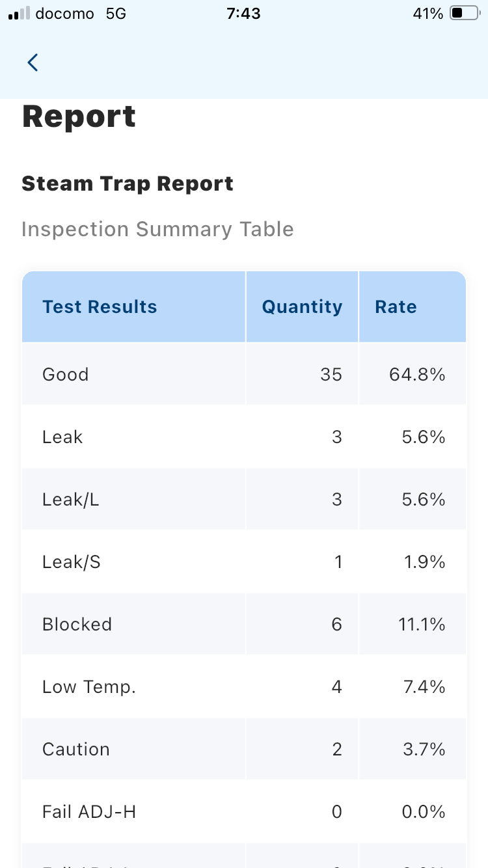Select the Test Results column header
The image size is (488, 868).
(100, 306)
